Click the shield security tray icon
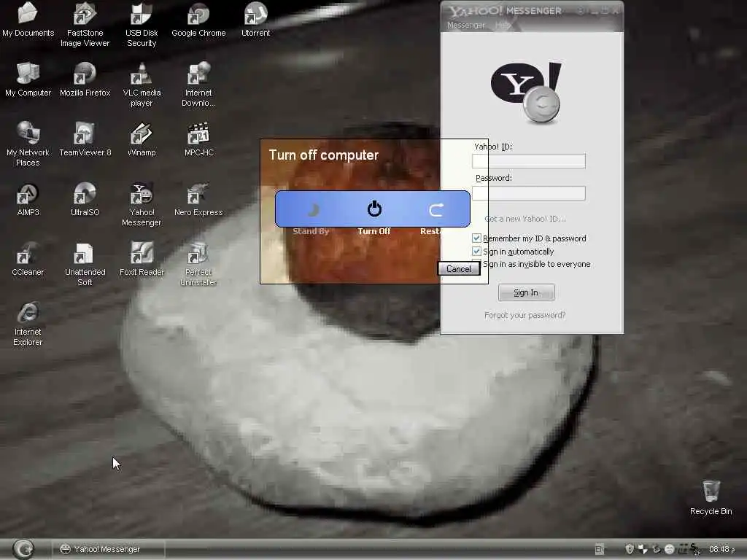The image size is (747, 560). [x=630, y=549]
